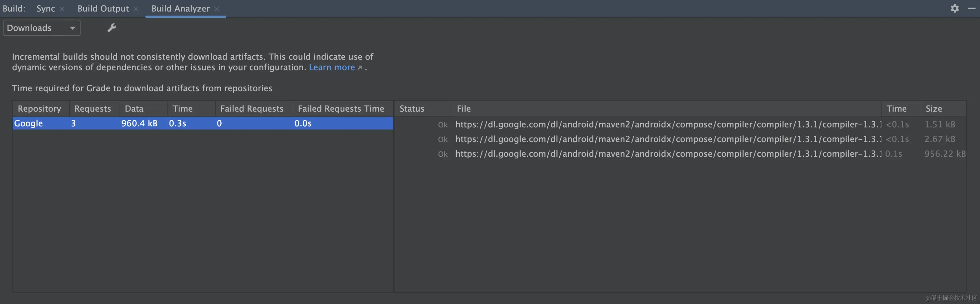
Task: Click the gear icon in the top-right corner
Action: tap(955, 8)
